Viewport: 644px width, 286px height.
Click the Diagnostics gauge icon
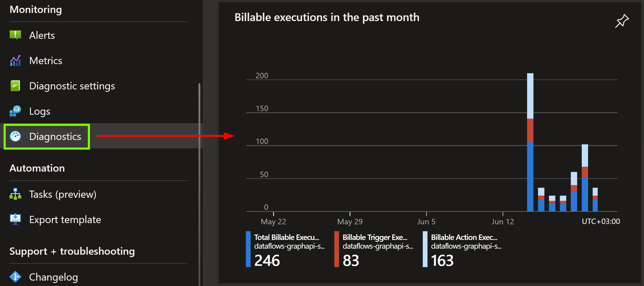(15, 136)
